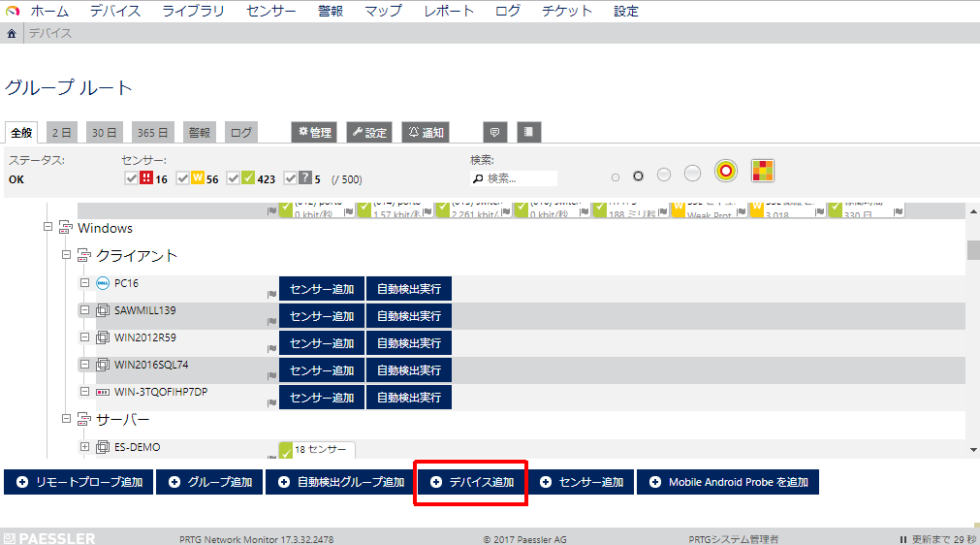Switch to the 30 日 tab
980x545 pixels.
[104, 133]
